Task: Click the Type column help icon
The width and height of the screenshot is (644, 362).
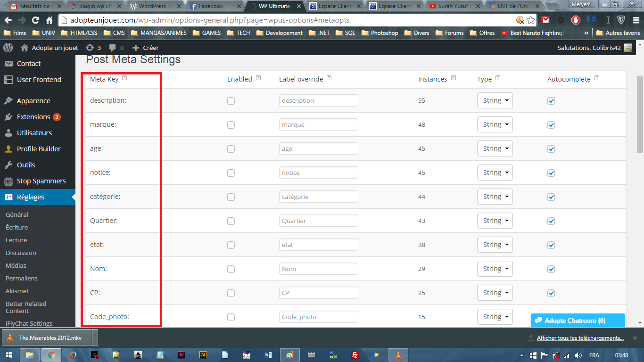Action: pyautogui.click(x=498, y=78)
